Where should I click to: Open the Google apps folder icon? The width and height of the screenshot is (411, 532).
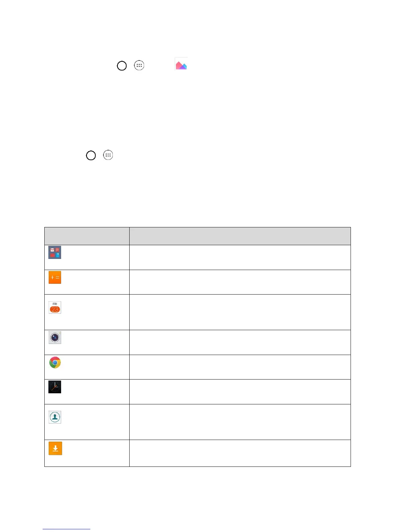(x=55, y=253)
